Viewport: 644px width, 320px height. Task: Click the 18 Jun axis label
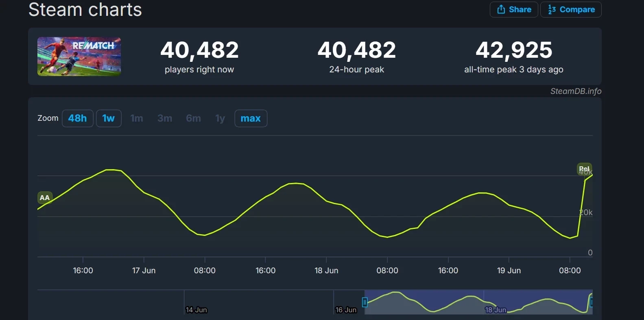pyautogui.click(x=326, y=270)
